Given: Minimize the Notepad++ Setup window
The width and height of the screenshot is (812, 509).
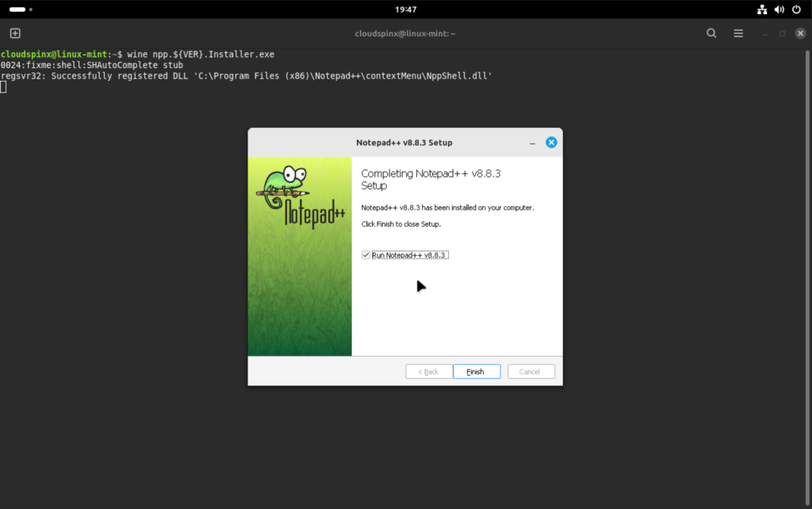Looking at the screenshot, I should pos(532,143).
